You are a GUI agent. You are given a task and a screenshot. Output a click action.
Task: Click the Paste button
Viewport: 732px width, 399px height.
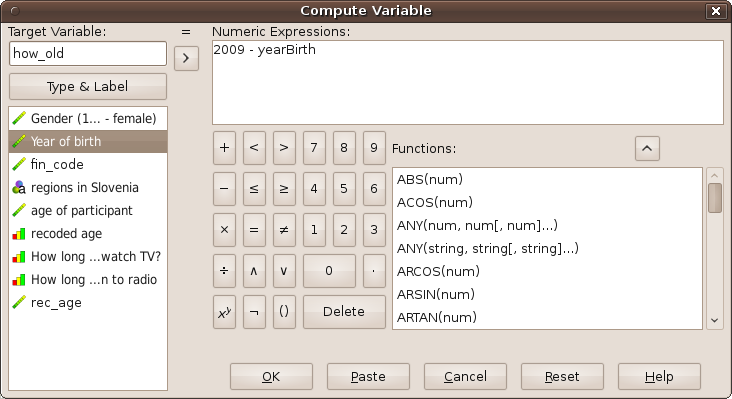pyautogui.click(x=368, y=377)
